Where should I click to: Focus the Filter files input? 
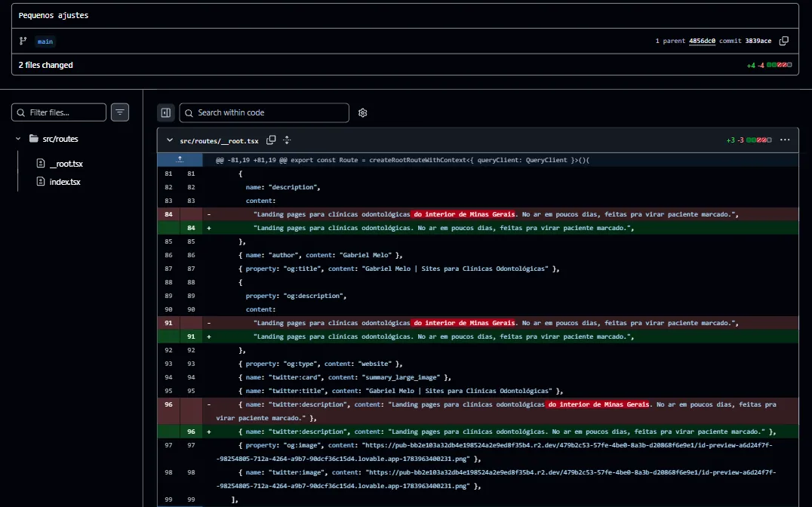coord(59,112)
